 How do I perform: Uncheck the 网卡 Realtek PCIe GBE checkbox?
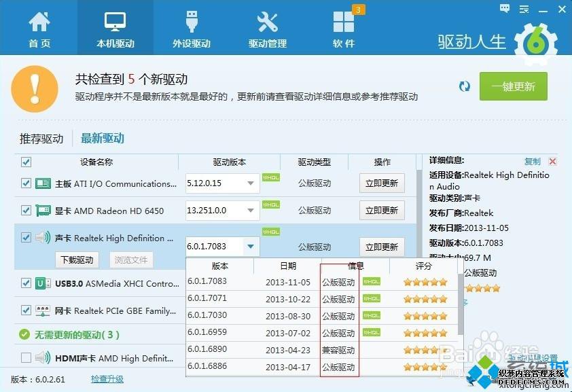pos(26,310)
